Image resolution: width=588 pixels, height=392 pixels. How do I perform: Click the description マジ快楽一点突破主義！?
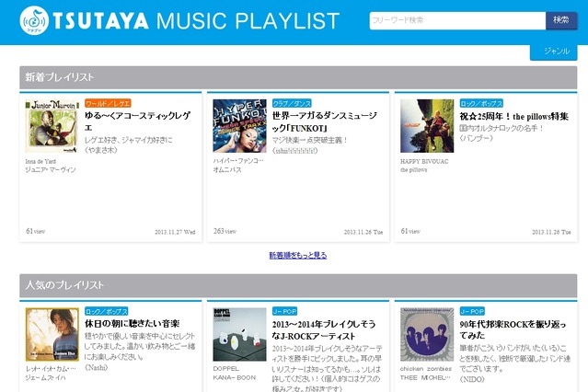[x=310, y=140]
